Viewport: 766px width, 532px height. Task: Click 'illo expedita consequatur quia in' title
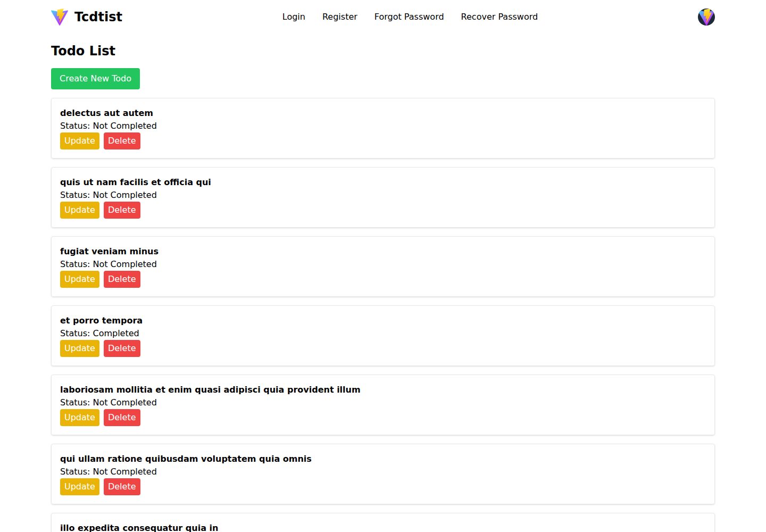[139, 527]
